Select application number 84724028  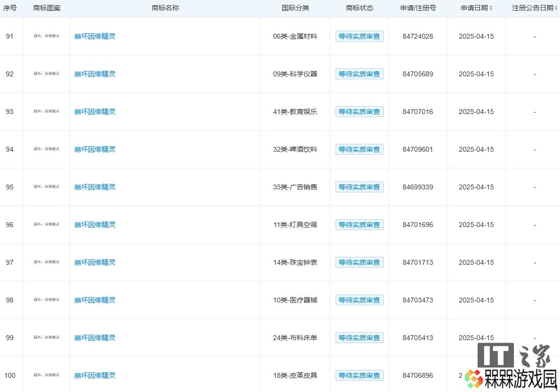tap(418, 36)
